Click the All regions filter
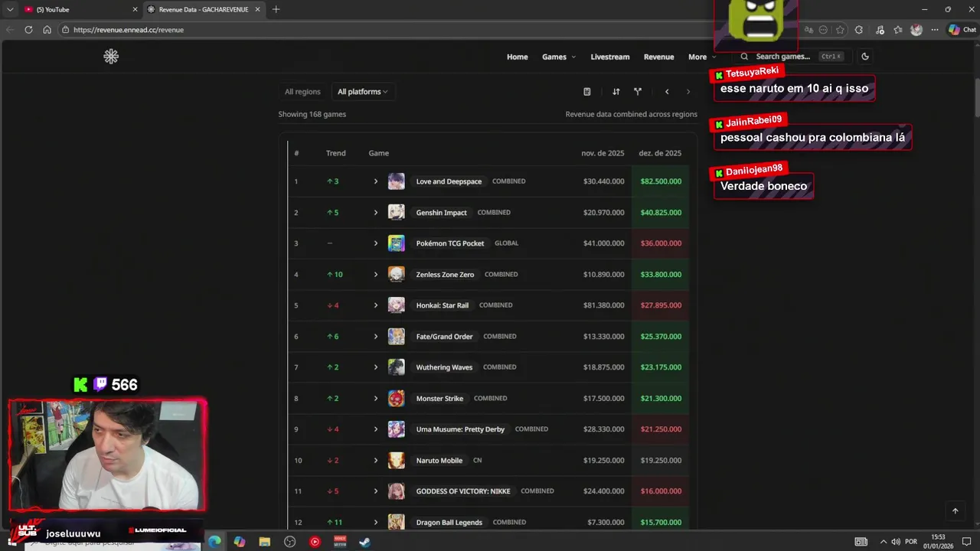This screenshot has height=551, width=980. click(x=302, y=92)
